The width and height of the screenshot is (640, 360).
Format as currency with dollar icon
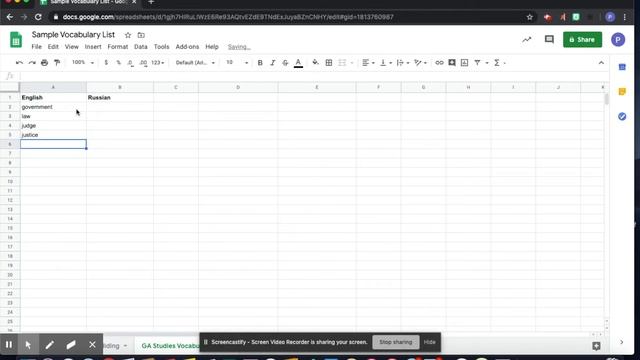click(x=106, y=63)
